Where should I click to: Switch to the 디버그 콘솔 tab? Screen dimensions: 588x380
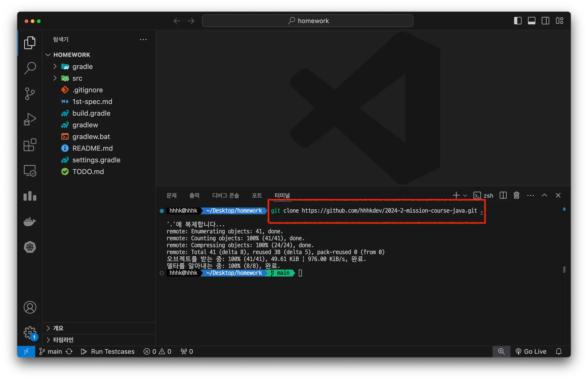click(x=225, y=195)
